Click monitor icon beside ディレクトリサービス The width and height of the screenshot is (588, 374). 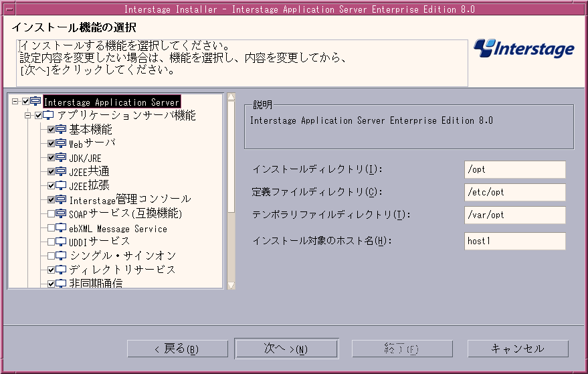[x=61, y=270]
